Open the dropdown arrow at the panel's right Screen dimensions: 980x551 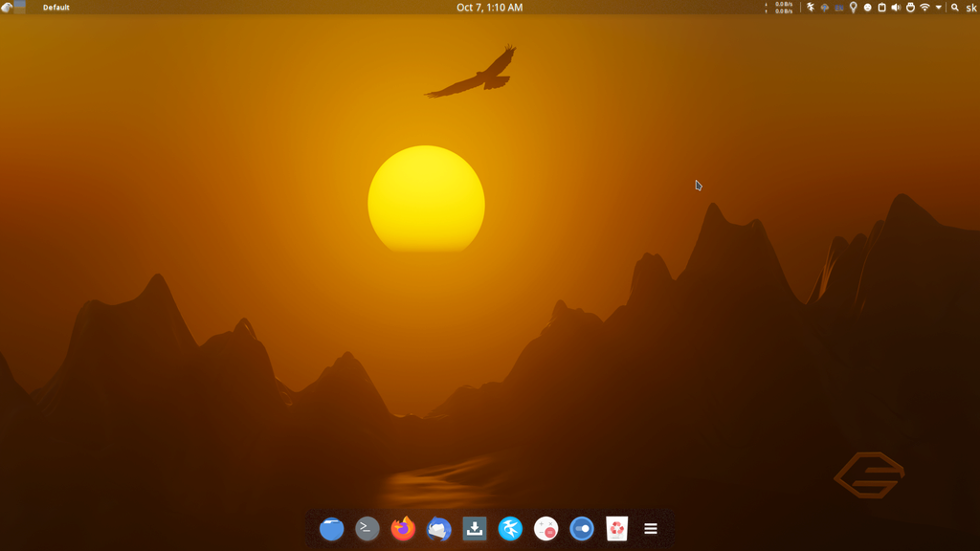click(x=937, y=8)
